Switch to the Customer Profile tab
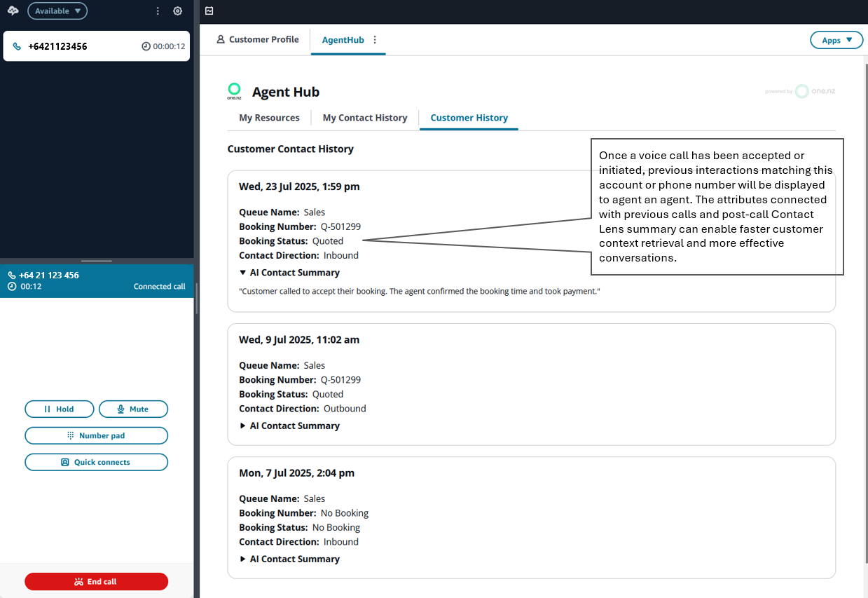This screenshot has height=598, width=868. [257, 40]
